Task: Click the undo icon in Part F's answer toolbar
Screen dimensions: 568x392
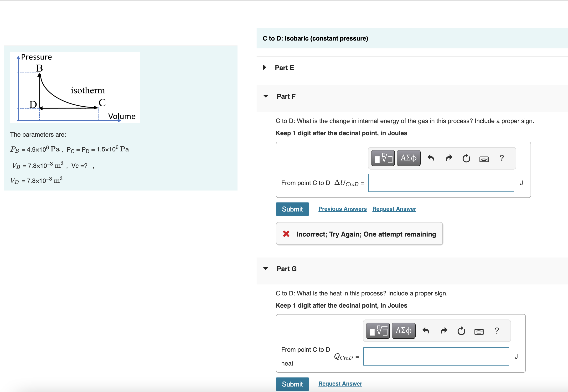Action: point(431,158)
